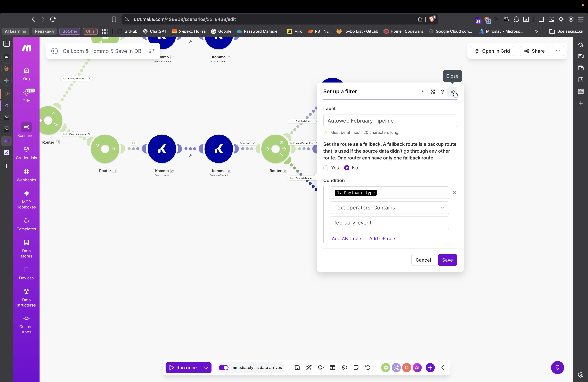This screenshot has width=588, height=382.
Task: Open Text operators: Contains dropdown
Action: click(x=389, y=208)
